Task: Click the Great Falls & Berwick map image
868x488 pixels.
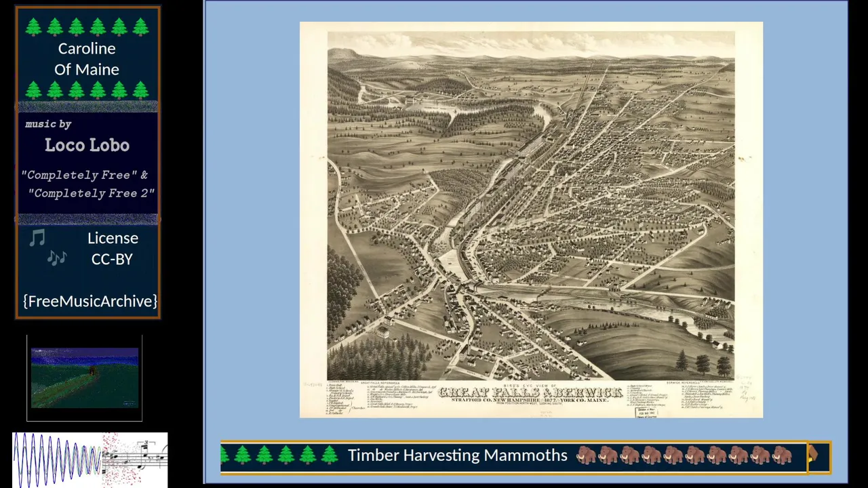Action: [531, 220]
